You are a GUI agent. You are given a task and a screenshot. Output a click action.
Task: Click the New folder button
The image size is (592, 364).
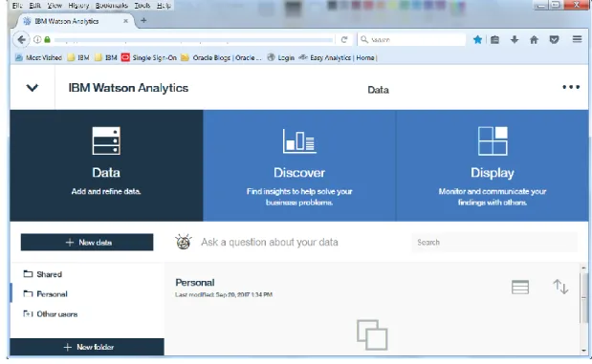[87, 347]
